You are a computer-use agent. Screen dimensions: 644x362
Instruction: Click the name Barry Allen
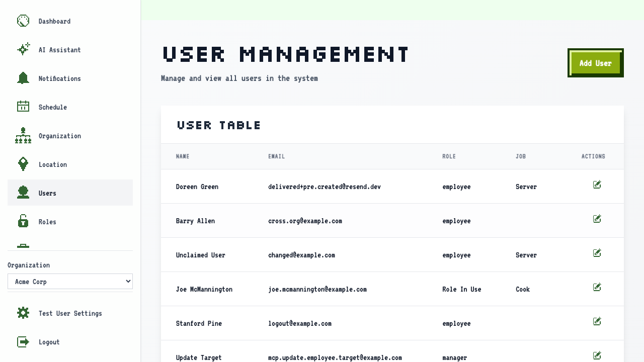click(x=195, y=221)
